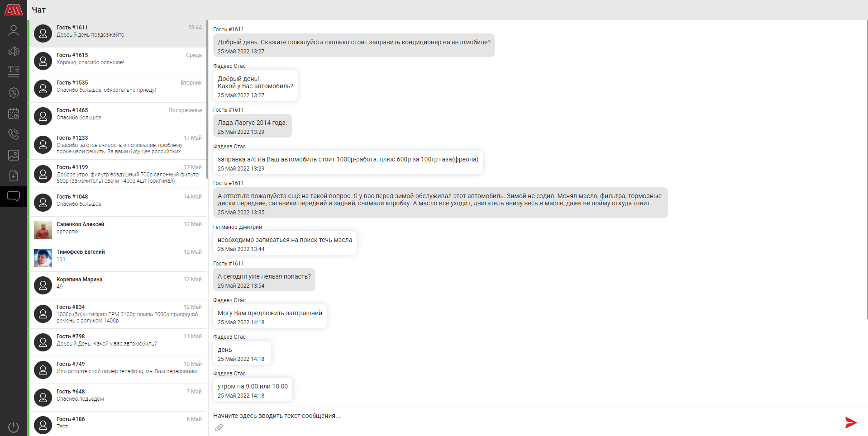Select the Гость #1199 chat
868x436 pixels.
(118, 174)
